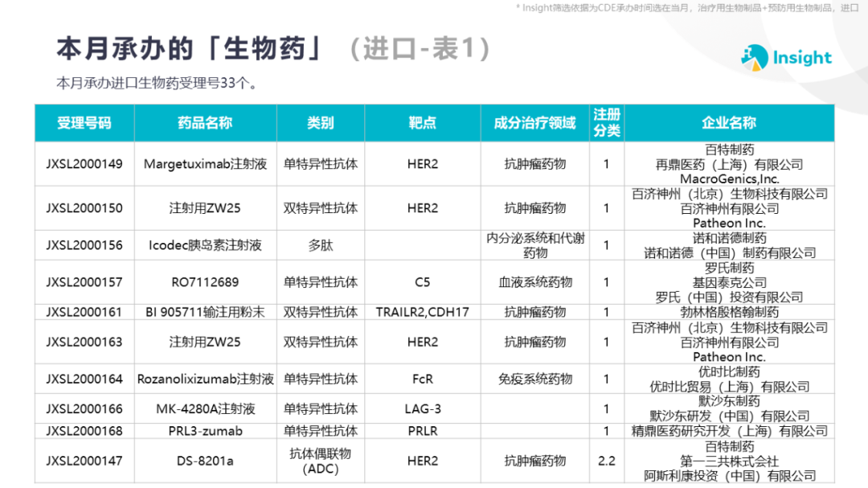Select company 阿斯利康投资（中国）有限公司
Viewport: 868px width, 488px height.
[730, 476]
